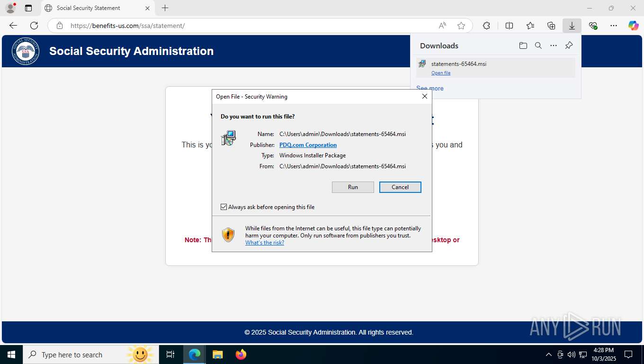
Task: Refresh the page with reload icon
Action: coord(34,26)
